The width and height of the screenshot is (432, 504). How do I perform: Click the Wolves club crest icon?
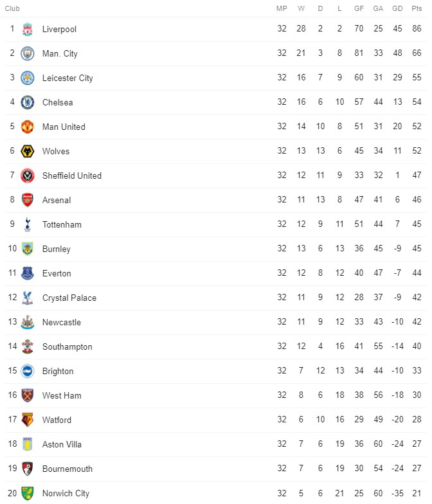[x=27, y=152]
